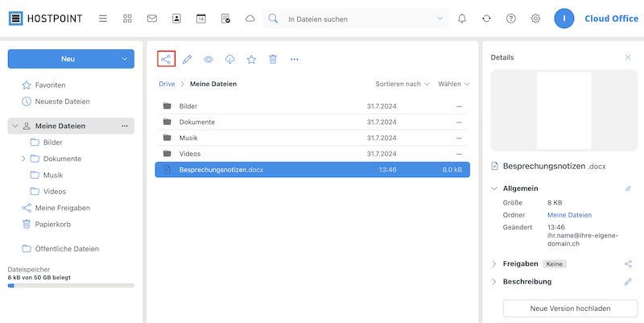The image size is (644, 323).
Task: Select the Videos folder row in file list
Action: pos(312,154)
